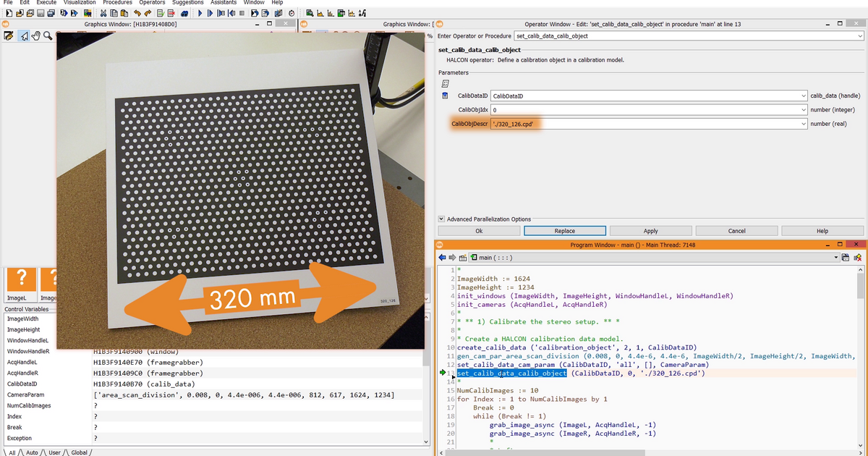Click the disk icon at Program Window right
The width and height of the screenshot is (868, 456).
pyautogui.click(x=846, y=257)
